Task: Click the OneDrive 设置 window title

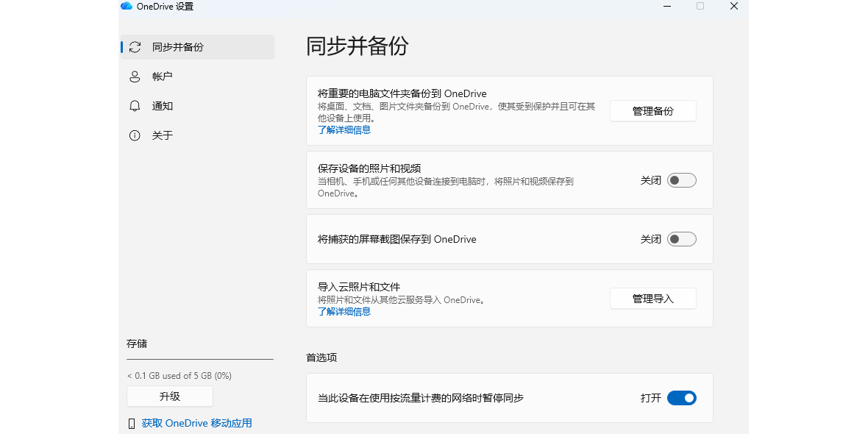Action: 165,7
